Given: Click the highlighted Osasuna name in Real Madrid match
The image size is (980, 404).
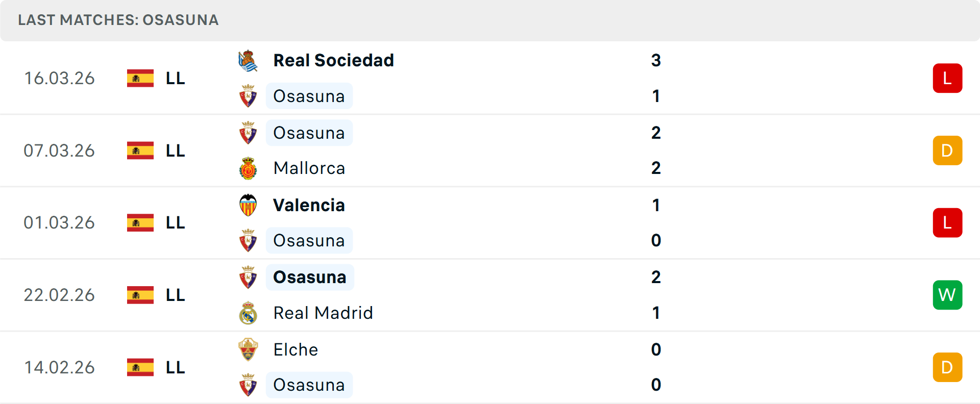Looking at the screenshot, I should (309, 277).
